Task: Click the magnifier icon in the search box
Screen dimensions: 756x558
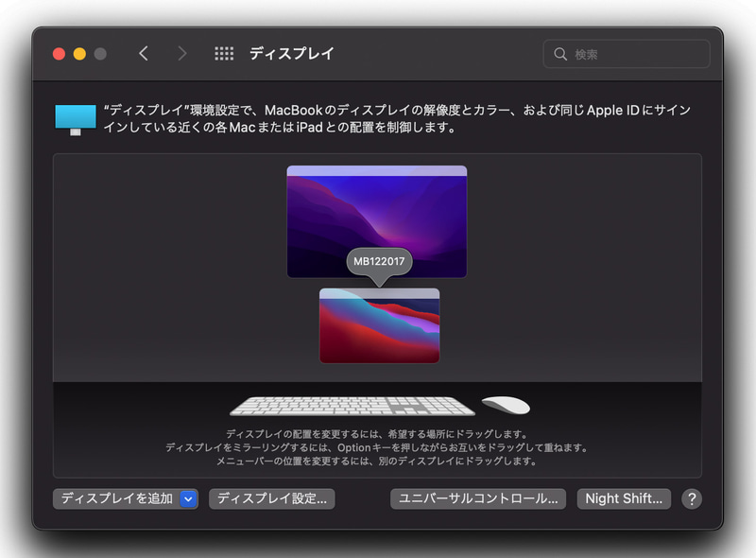Action: (559, 54)
